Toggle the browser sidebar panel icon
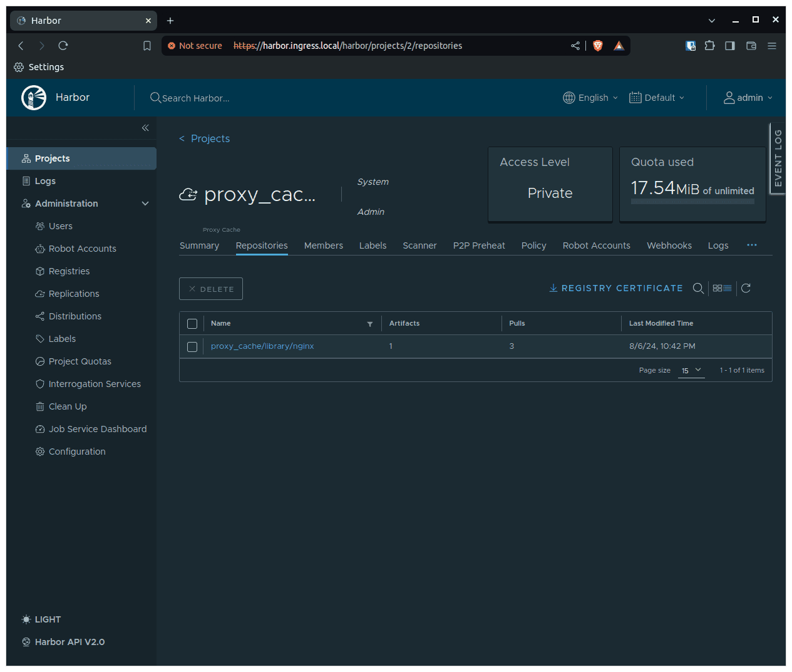The image size is (792, 672). point(730,46)
